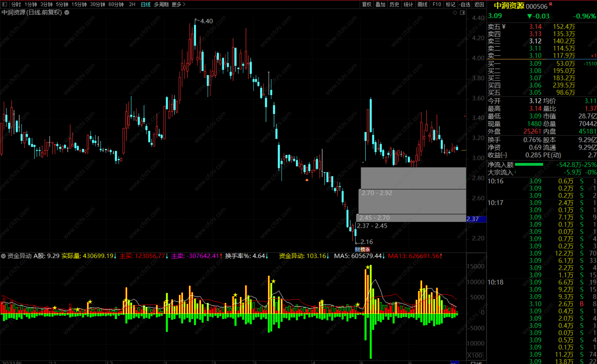Click the orange triangle marker under the candles
Viewport: 597px width, 364px height.
307,180
